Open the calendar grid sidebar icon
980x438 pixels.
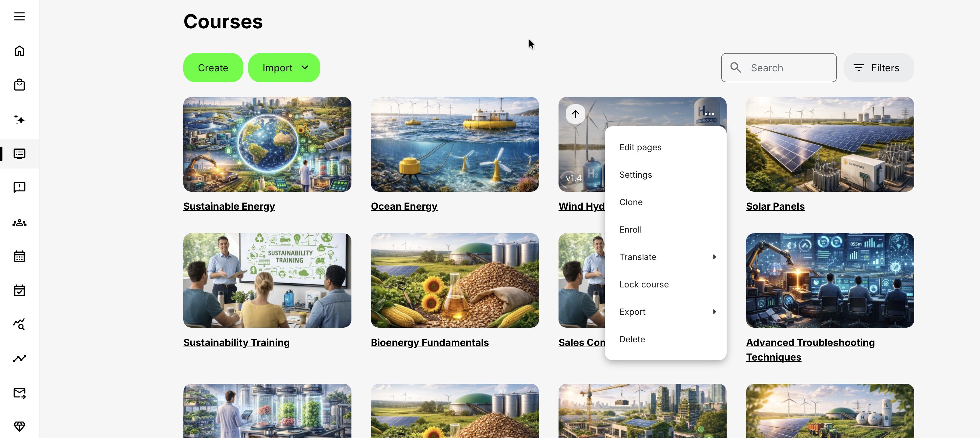click(x=19, y=256)
